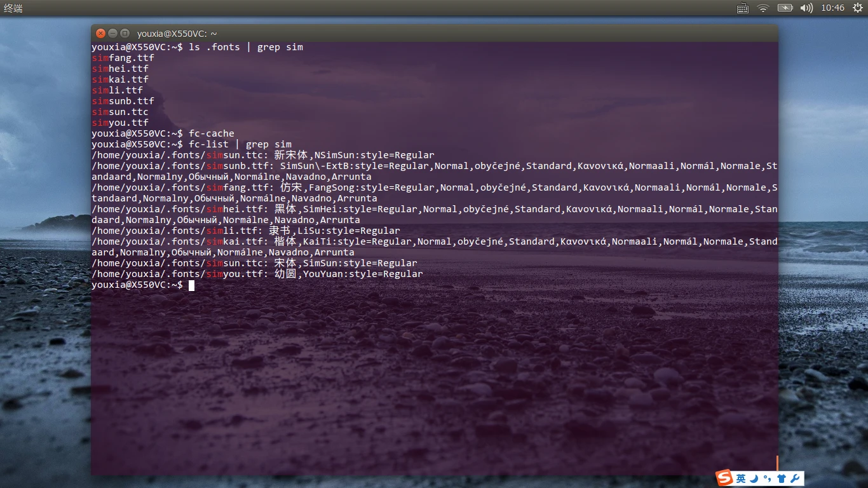The image size is (868, 488).
Task: Open the battery status indicator
Action: click(785, 8)
